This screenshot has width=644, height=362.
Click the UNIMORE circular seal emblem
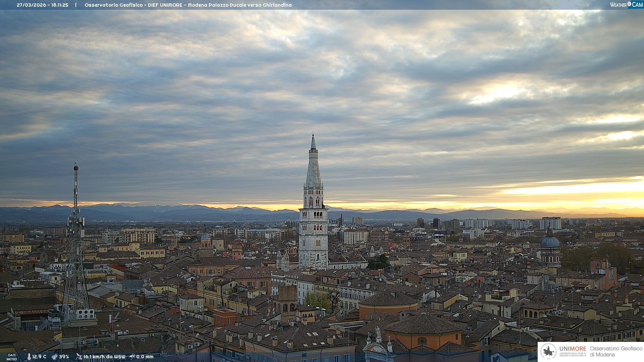[x=548, y=351]
